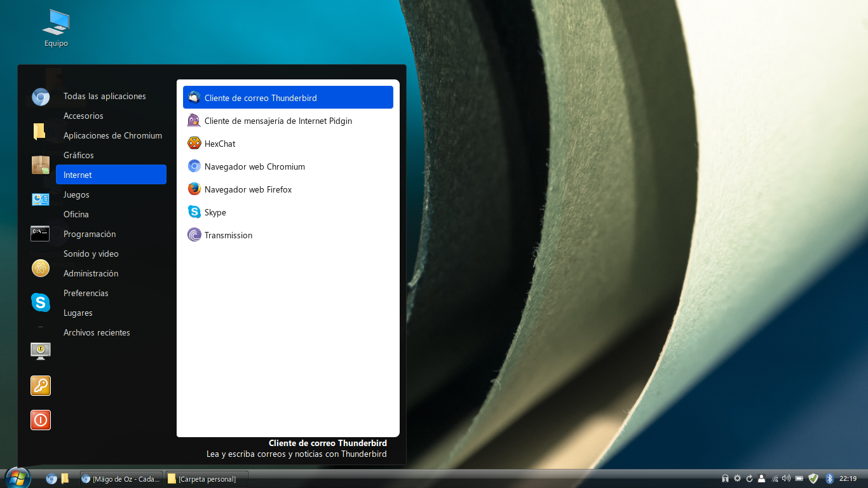The height and width of the screenshot is (488, 868).
Task: Launch Transmission from the list
Action: [288, 235]
